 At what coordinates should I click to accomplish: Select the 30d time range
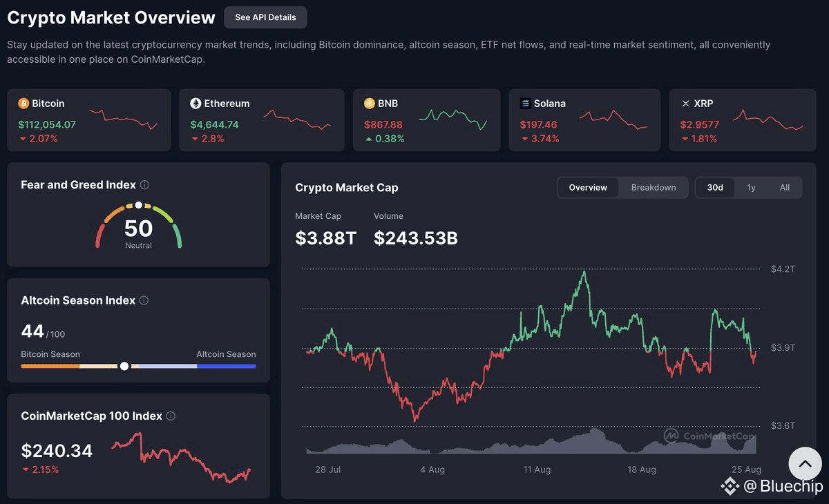(x=715, y=188)
